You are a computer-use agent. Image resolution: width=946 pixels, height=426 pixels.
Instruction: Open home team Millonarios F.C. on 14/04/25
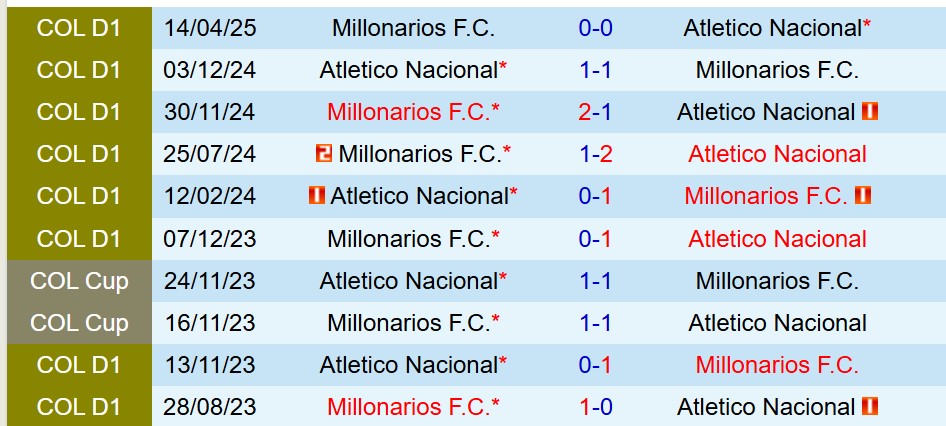[x=413, y=28]
